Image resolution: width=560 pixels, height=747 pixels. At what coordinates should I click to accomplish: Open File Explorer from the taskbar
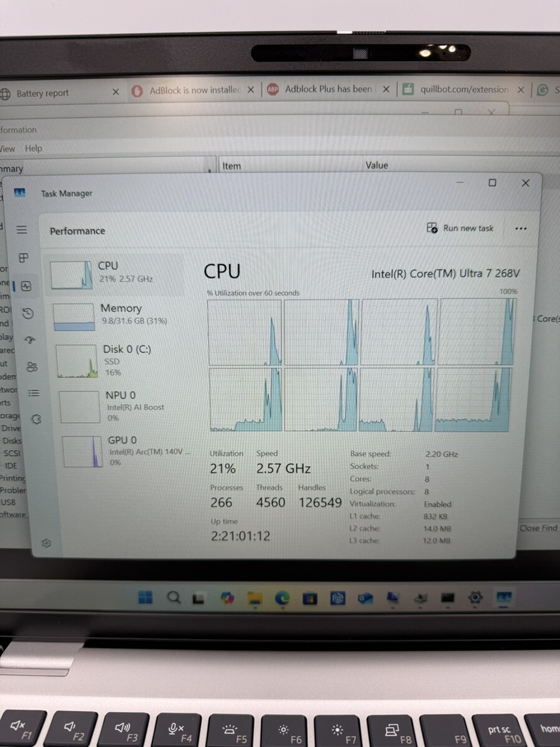254,598
